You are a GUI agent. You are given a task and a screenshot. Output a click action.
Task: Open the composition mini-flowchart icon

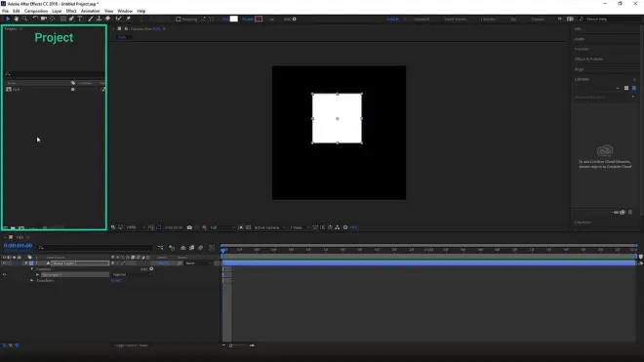[161, 248]
